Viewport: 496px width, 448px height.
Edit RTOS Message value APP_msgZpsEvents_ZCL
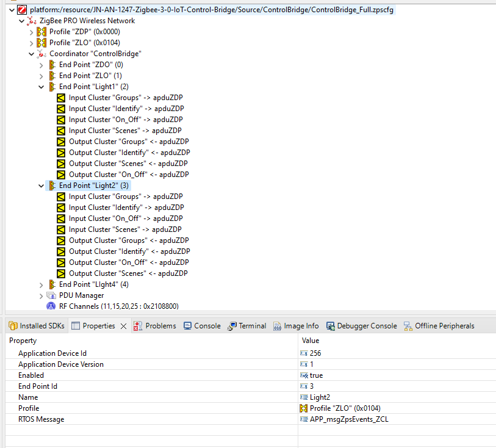tap(397, 419)
